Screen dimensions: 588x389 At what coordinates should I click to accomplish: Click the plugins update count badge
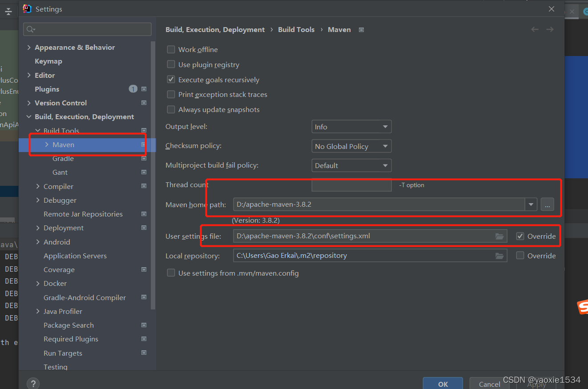(133, 89)
